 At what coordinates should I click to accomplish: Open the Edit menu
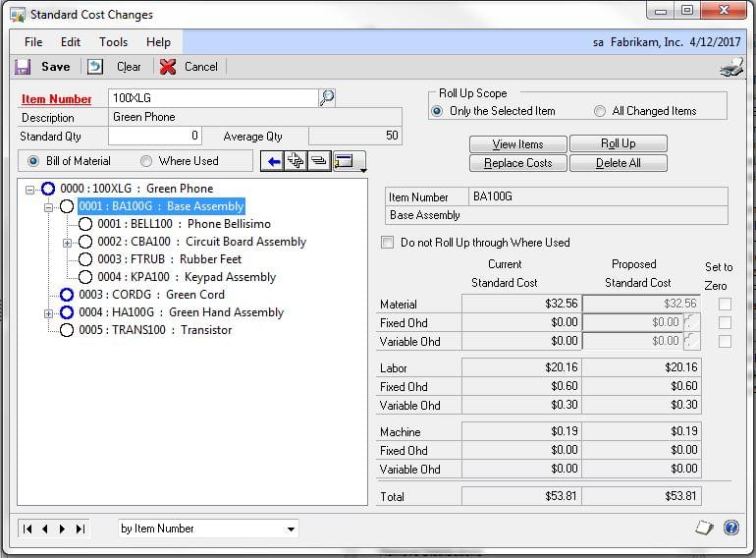(71, 42)
